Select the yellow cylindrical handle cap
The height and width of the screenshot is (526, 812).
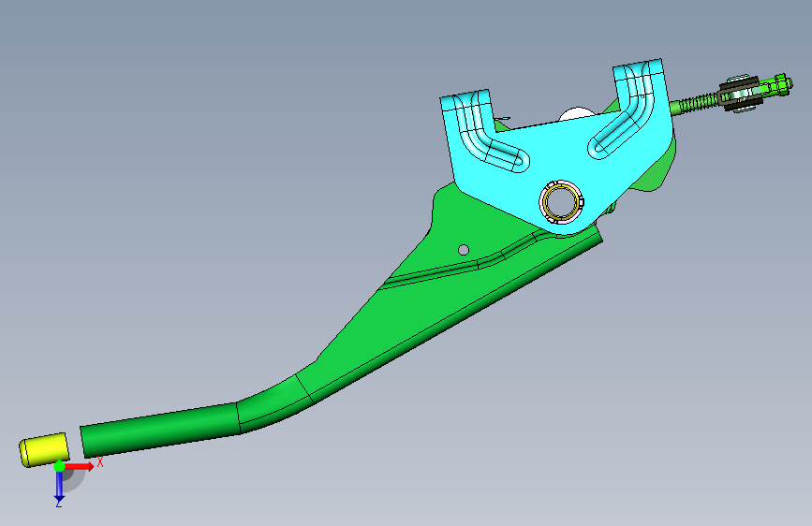coord(43,449)
